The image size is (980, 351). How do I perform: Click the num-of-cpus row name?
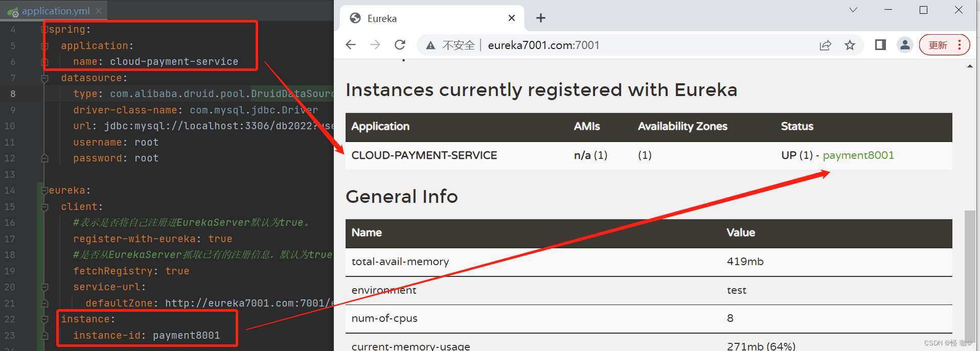pos(384,318)
